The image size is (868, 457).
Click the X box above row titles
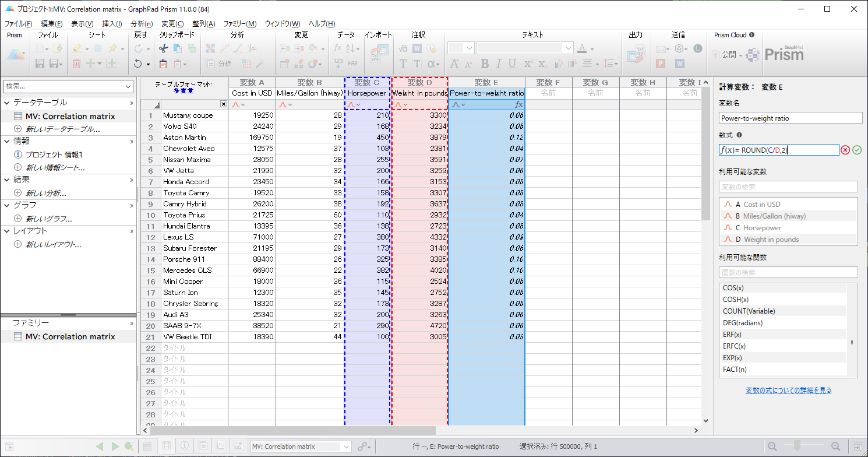click(x=223, y=104)
